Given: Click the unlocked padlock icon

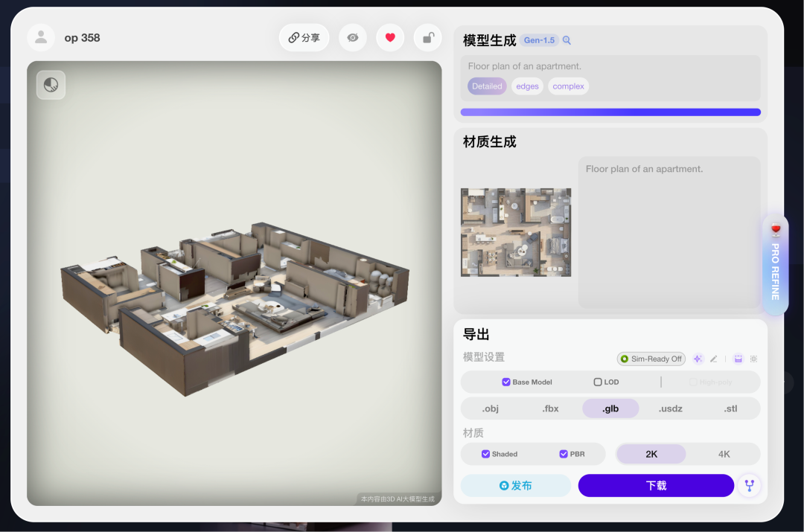Looking at the screenshot, I should click(x=427, y=37).
